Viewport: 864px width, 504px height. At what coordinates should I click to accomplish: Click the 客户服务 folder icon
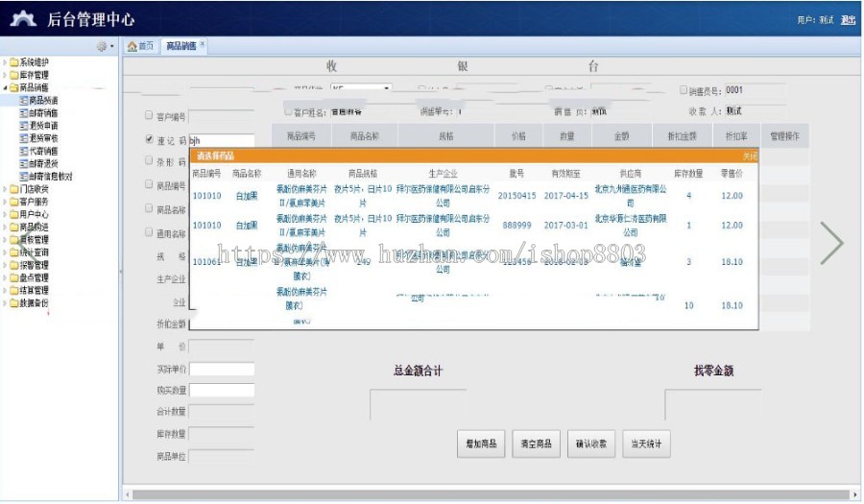click(14, 202)
